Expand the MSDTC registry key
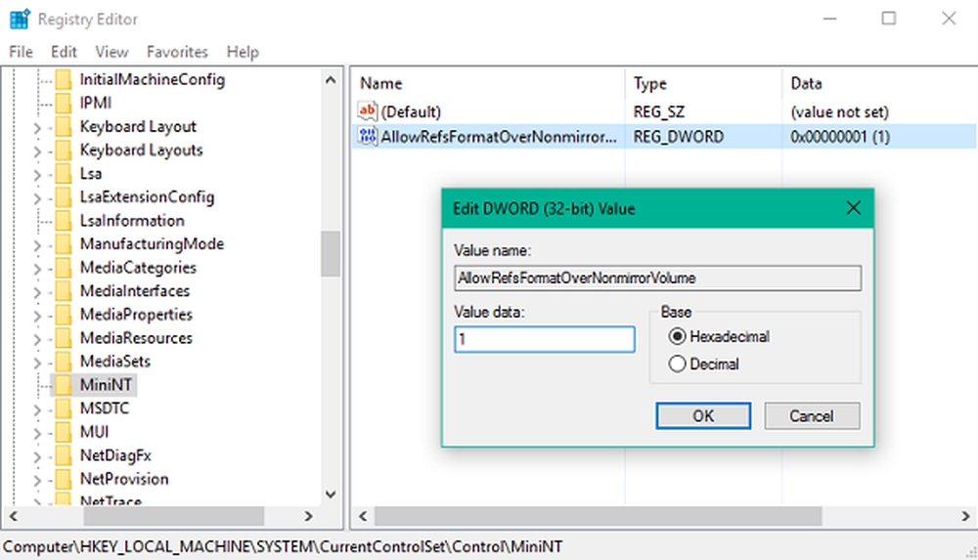Image resolution: width=978 pixels, height=560 pixels. click(37, 409)
